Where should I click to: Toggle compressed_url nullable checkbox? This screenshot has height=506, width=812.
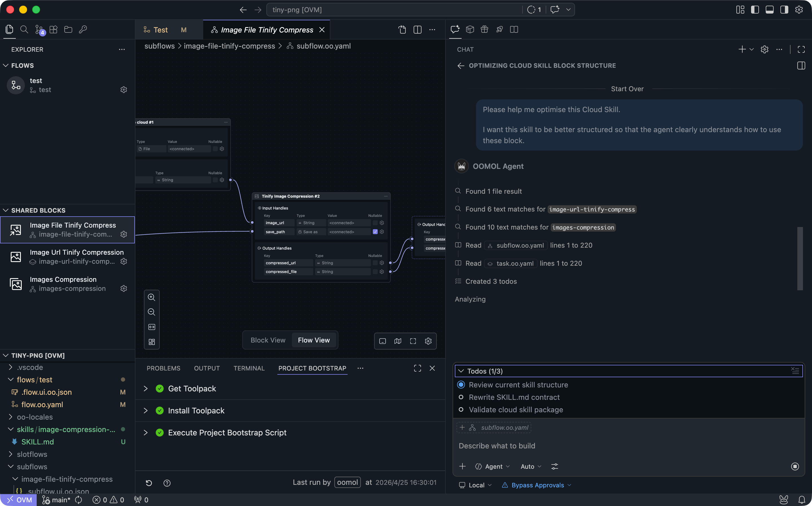pyautogui.click(x=375, y=263)
